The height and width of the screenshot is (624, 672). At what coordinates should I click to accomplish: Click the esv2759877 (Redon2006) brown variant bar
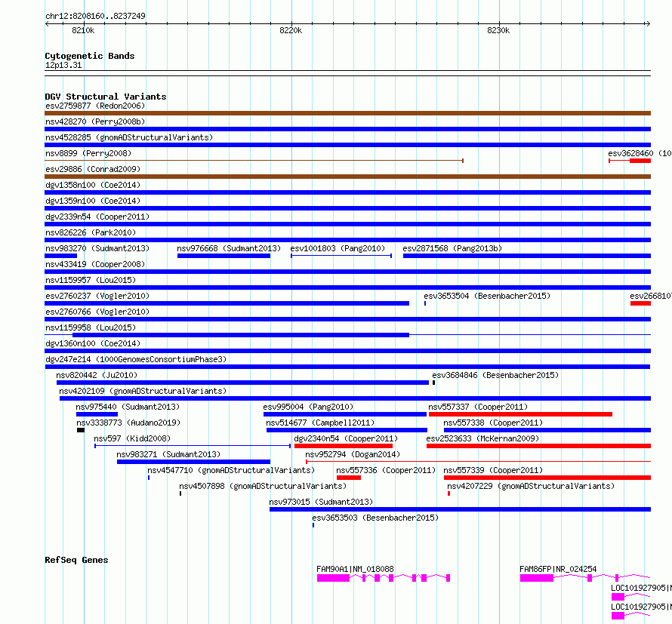[x=347, y=113]
